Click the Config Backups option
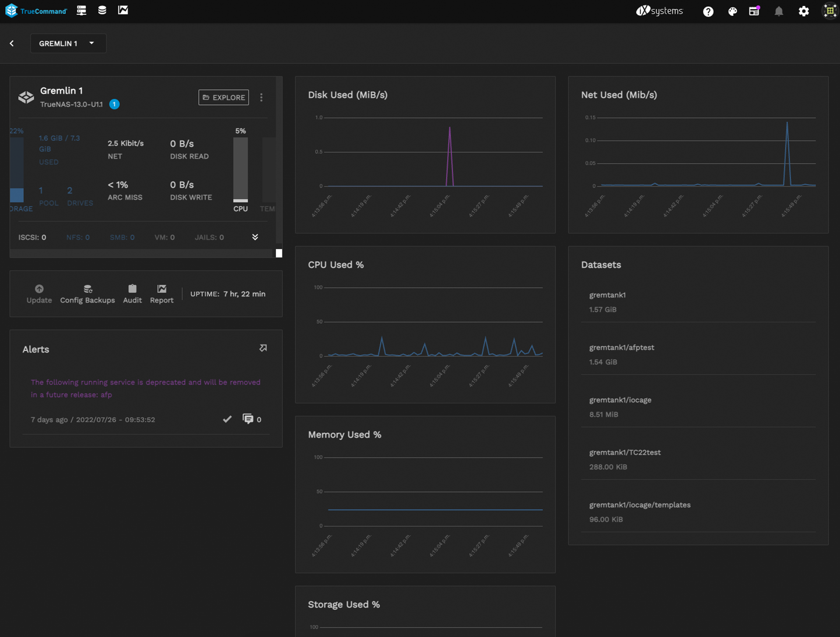The height and width of the screenshot is (637, 840). [x=87, y=294]
